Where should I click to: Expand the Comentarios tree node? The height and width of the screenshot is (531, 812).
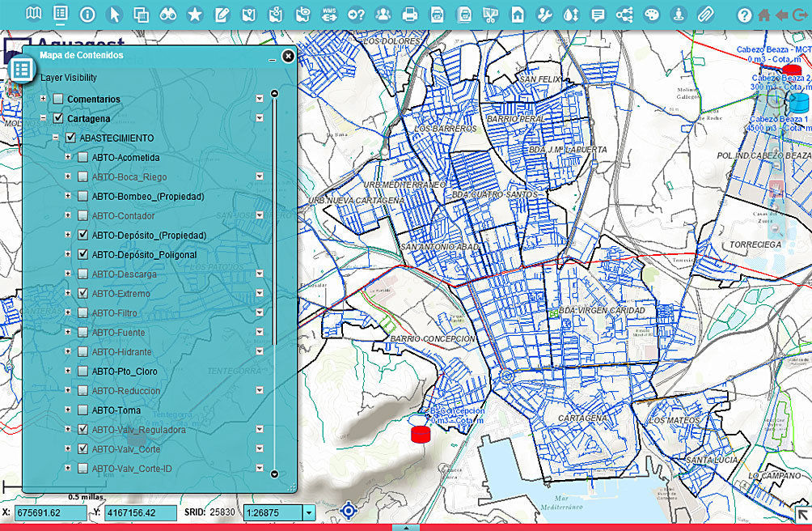(x=44, y=99)
